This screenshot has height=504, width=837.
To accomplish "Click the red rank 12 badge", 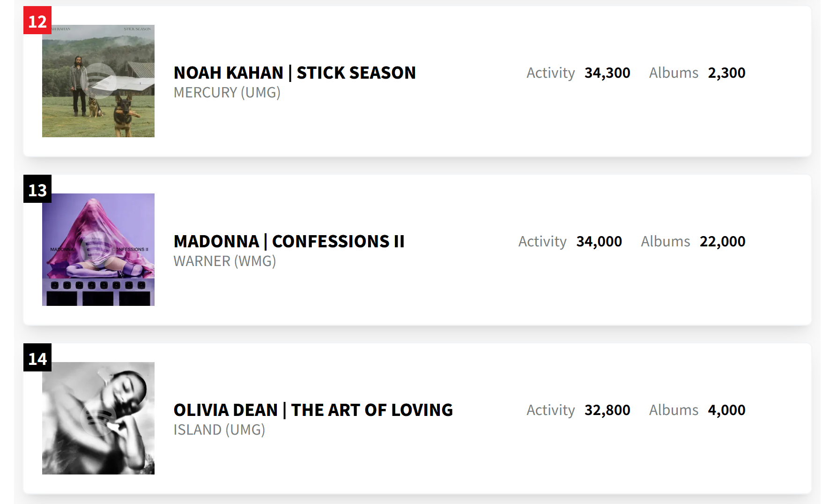I will point(37,20).
